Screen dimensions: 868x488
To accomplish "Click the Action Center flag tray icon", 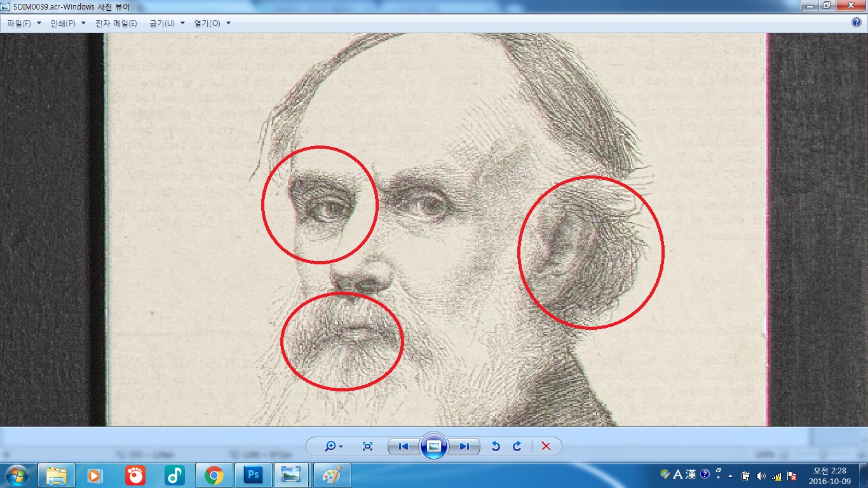I will pos(792,476).
